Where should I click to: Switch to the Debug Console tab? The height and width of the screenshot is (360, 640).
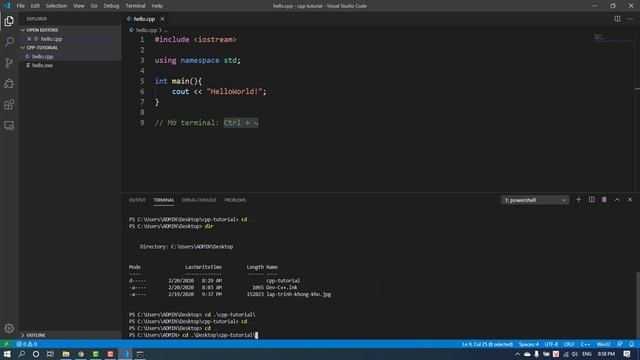coord(199,200)
